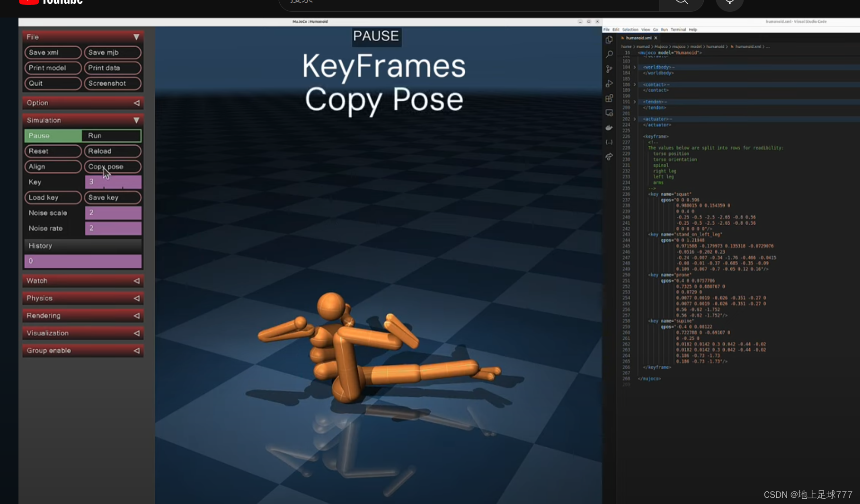Open the Docker whale icon in VS Code
Screen dimensions: 860x504
pos(609,128)
